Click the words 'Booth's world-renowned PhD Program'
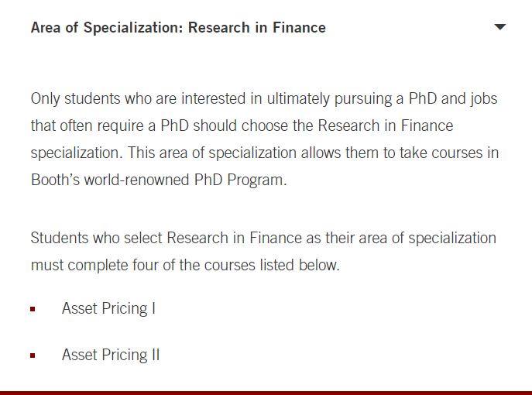This screenshot has width=532, height=395. (x=157, y=180)
